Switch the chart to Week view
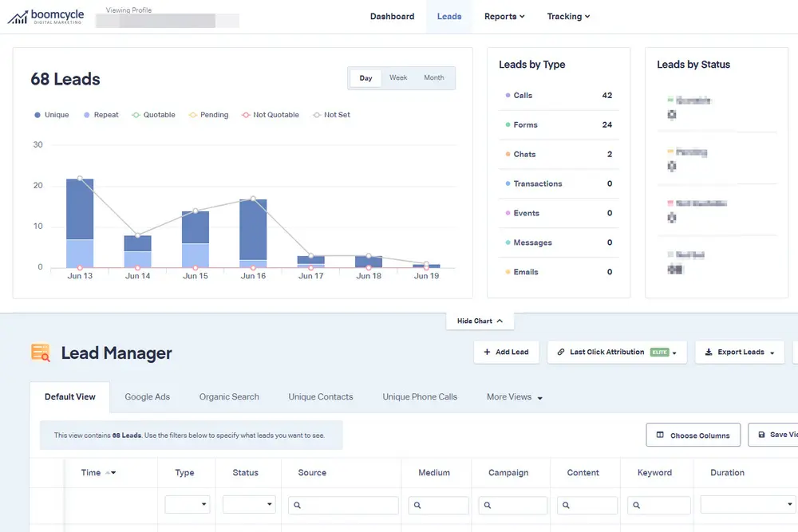 coord(398,77)
